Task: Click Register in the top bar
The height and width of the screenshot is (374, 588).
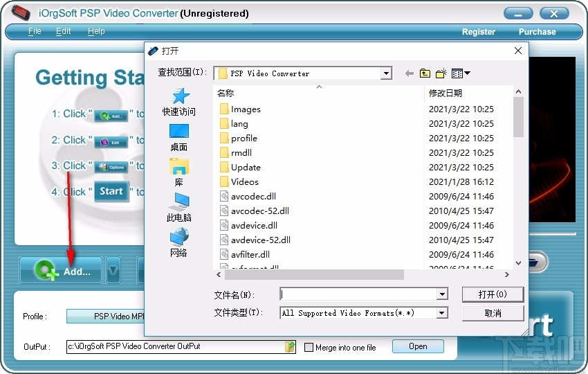Action: point(479,32)
